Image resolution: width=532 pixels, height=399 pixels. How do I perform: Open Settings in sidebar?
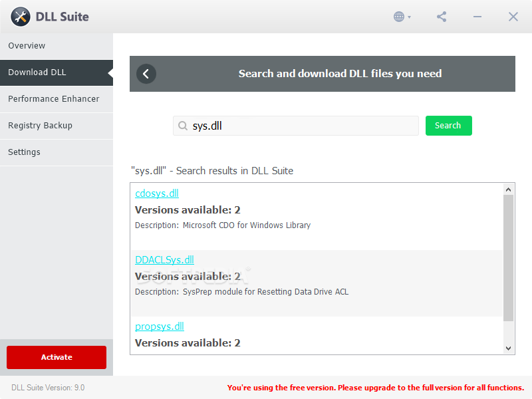[x=57, y=152]
